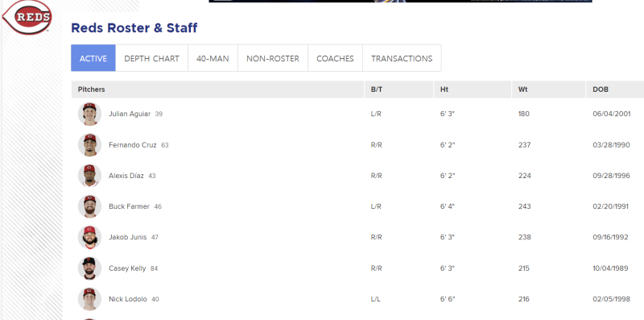Viewport: 644px width, 320px height.
Task: Open Jakob Junis's headshot photo
Action: 89,237
